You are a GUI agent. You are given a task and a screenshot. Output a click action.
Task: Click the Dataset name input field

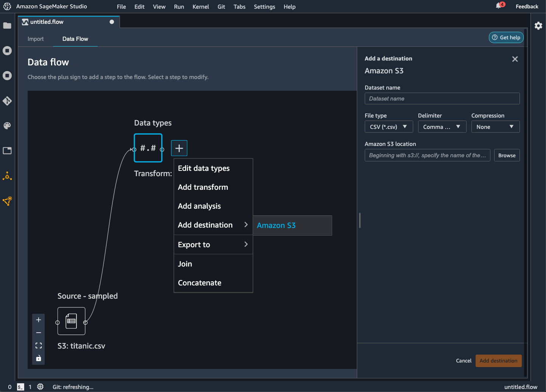point(442,99)
